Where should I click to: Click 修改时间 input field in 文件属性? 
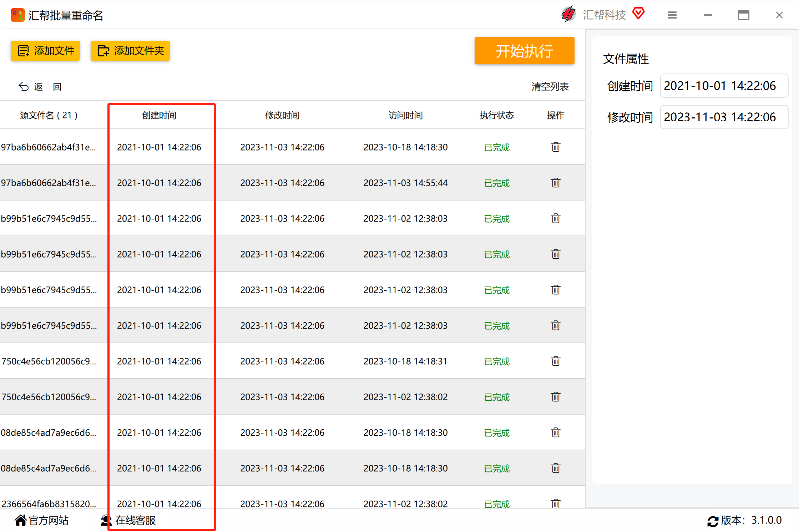tap(724, 117)
